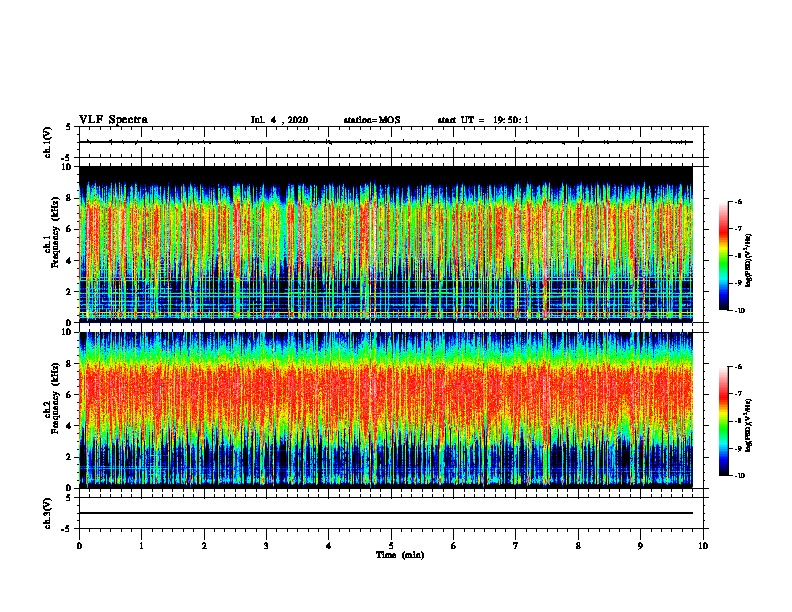This screenshot has width=792, height=612.
Task: Click the "ch.3(V)" waveform axis label
Action: 47,513
